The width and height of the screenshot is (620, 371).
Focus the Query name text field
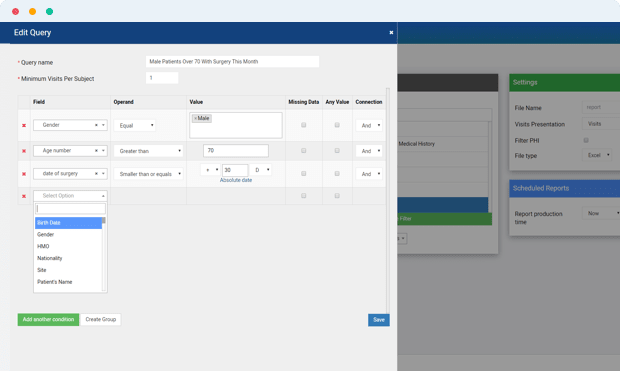[232, 62]
